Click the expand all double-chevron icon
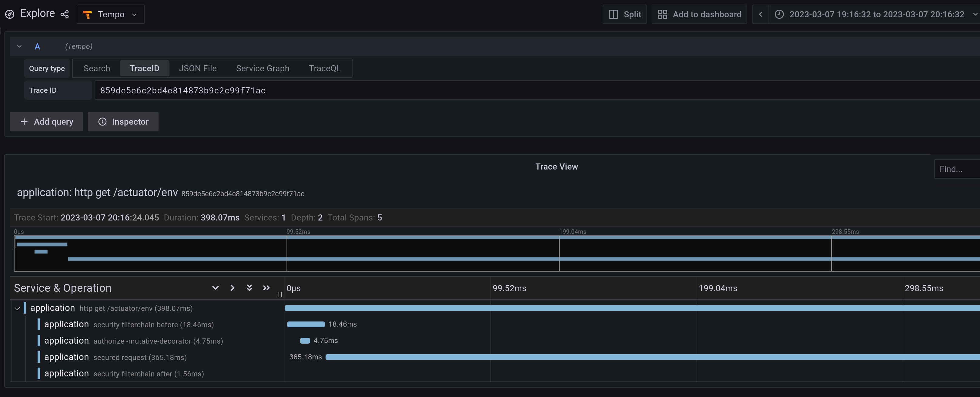 (x=266, y=288)
